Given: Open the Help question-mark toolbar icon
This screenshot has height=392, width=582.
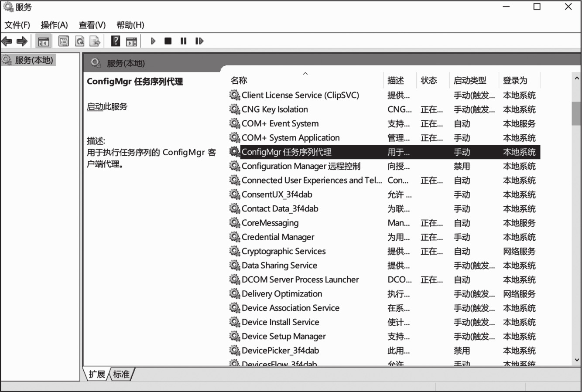Looking at the screenshot, I should coord(116,41).
